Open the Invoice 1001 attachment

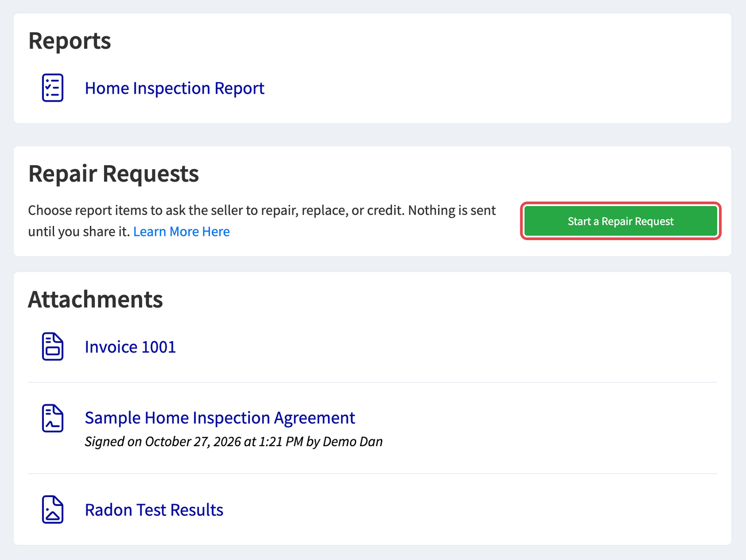pyautogui.click(x=130, y=347)
